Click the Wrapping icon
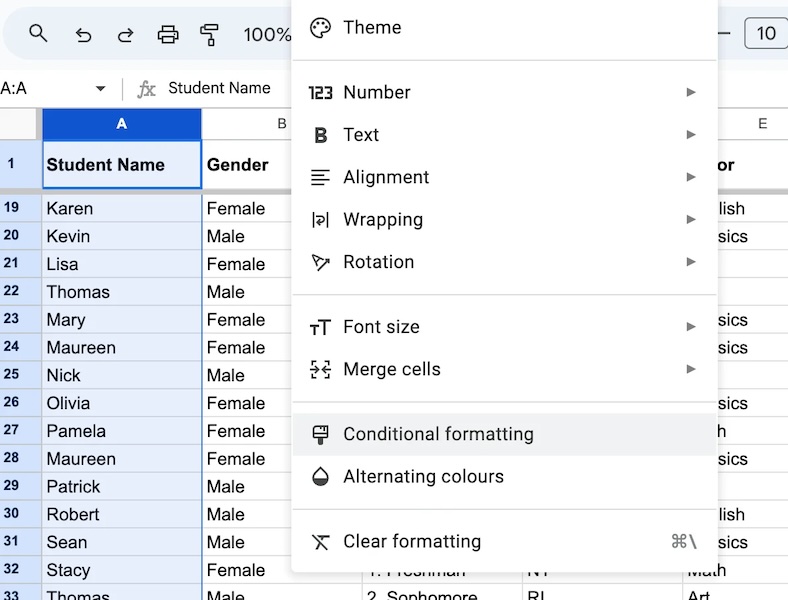 pos(321,220)
